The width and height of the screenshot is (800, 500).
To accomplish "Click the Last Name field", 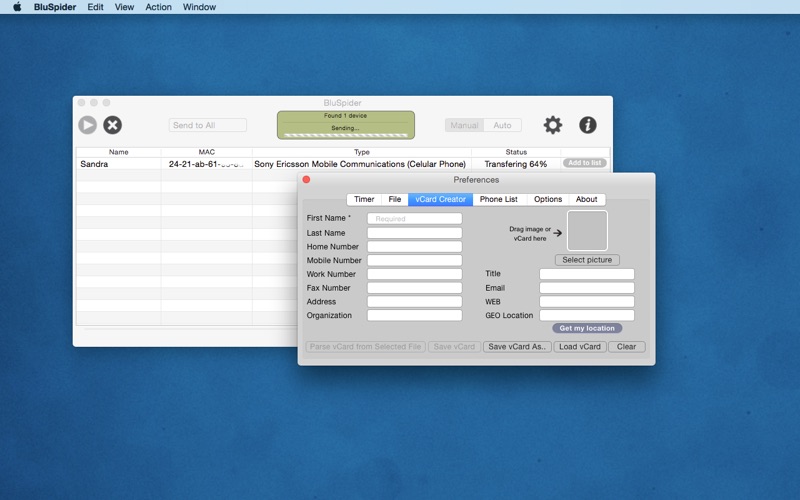I will tap(414, 233).
